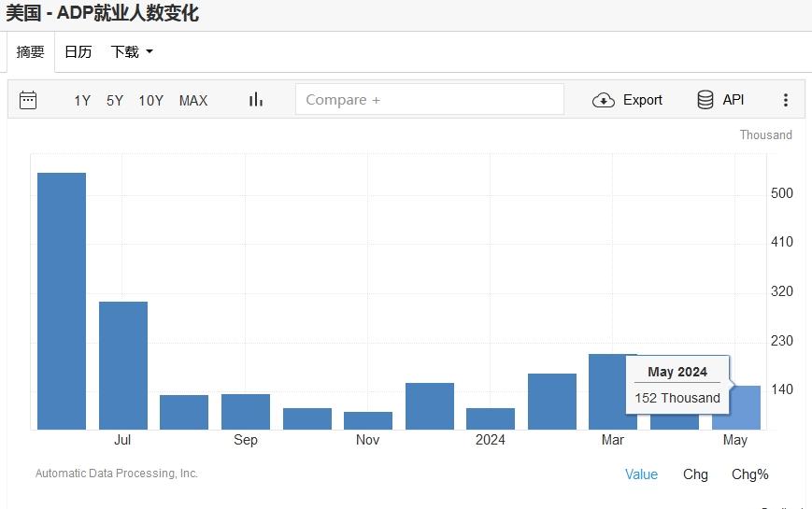Image resolution: width=812 pixels, height=509 pixels.
Task: Select the 5Y time range
Action: coord(115,101)
